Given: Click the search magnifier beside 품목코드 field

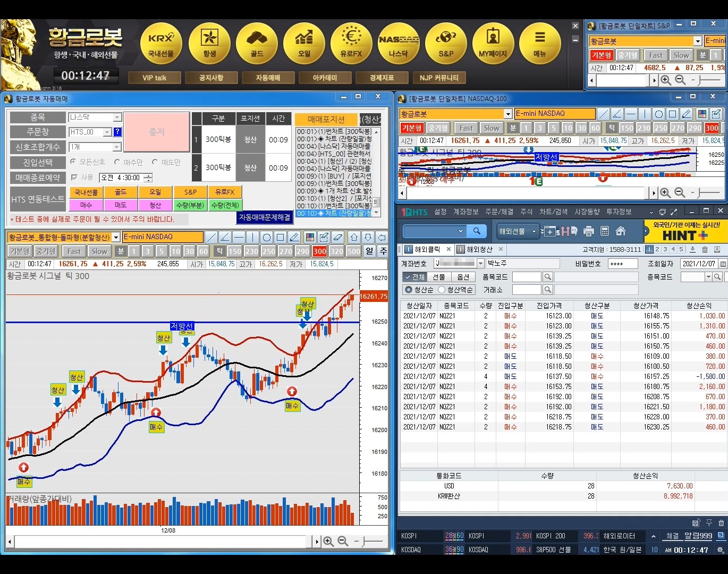Looking at the screenshot, I should (x=548, y=277).
